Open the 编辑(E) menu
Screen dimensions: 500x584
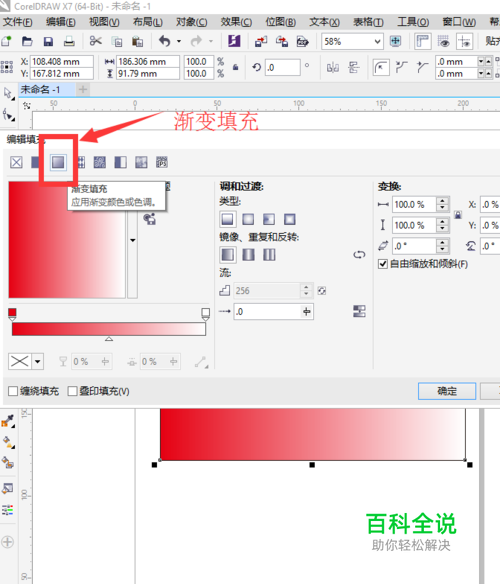tap(61, 22)
